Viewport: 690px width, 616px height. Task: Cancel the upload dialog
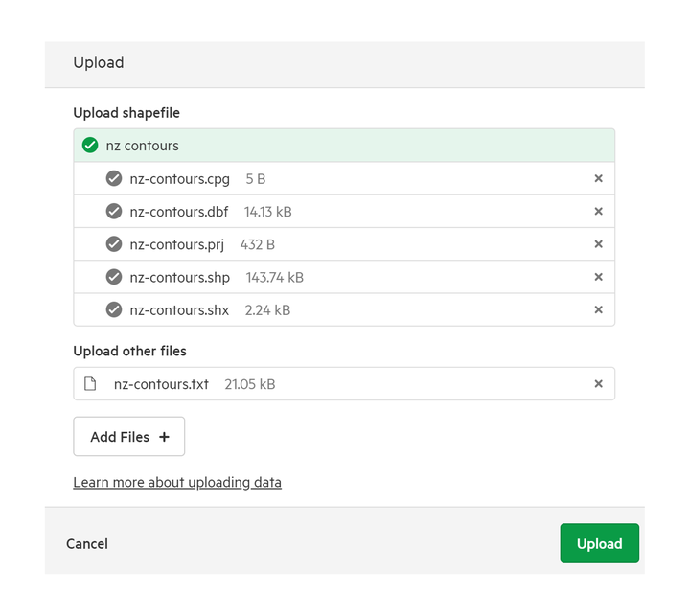[x=87, y=544]
